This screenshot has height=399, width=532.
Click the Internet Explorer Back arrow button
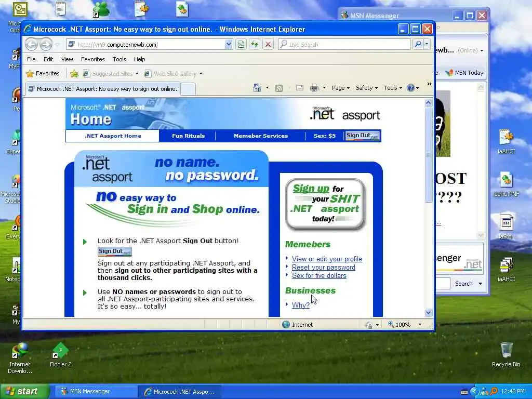tap(32, 45)
